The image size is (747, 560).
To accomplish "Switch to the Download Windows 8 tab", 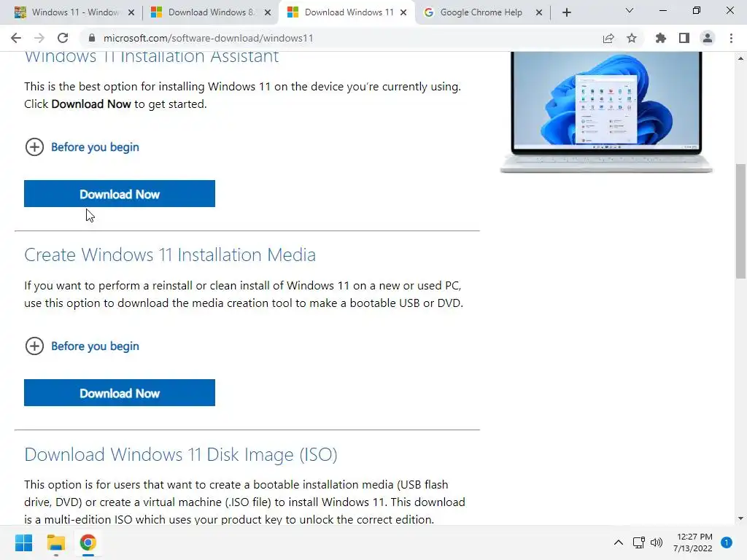I will pyautogui.click(x=210, y=12).
